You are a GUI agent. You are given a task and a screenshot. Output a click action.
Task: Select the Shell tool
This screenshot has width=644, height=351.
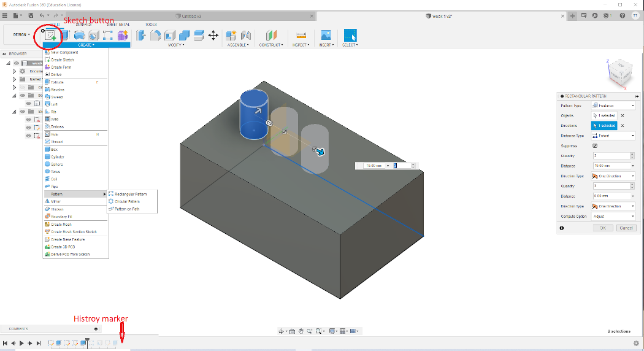pyautogui.click(x=170, y=36)
